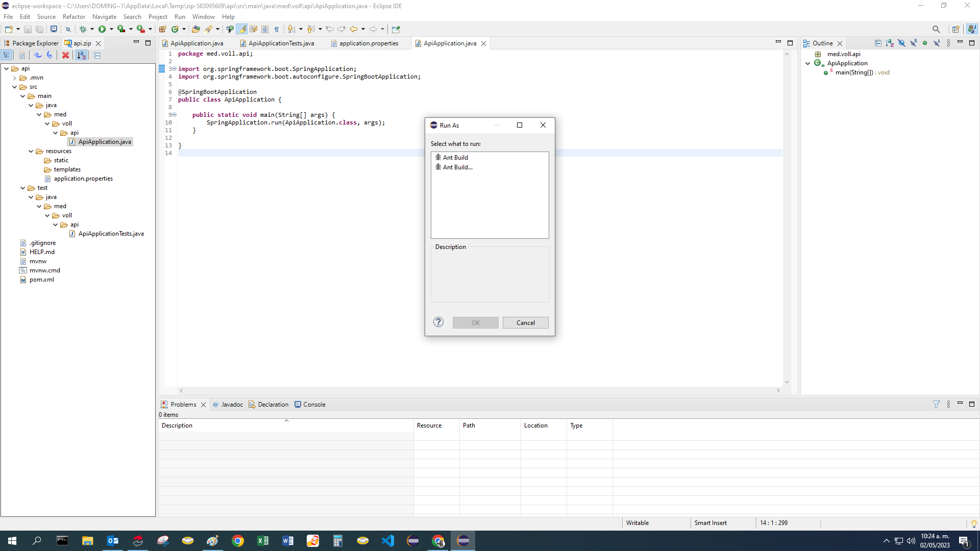Click the green Run button icon
This screenshot has height=551, width=980.
tap(102, 29)
